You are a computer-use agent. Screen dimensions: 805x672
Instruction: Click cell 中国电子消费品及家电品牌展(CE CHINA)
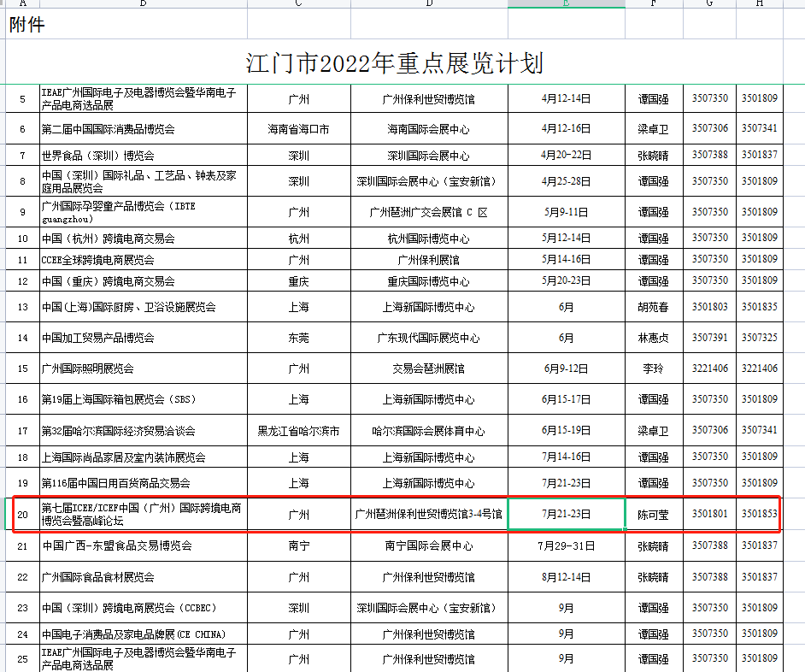[x=144, y=634]
